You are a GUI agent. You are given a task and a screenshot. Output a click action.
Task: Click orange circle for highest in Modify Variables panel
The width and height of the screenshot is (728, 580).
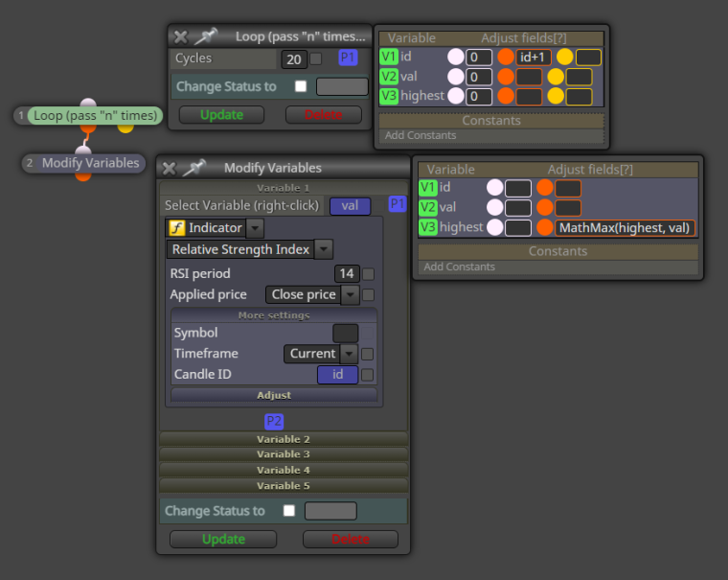[x=545, y=228]
